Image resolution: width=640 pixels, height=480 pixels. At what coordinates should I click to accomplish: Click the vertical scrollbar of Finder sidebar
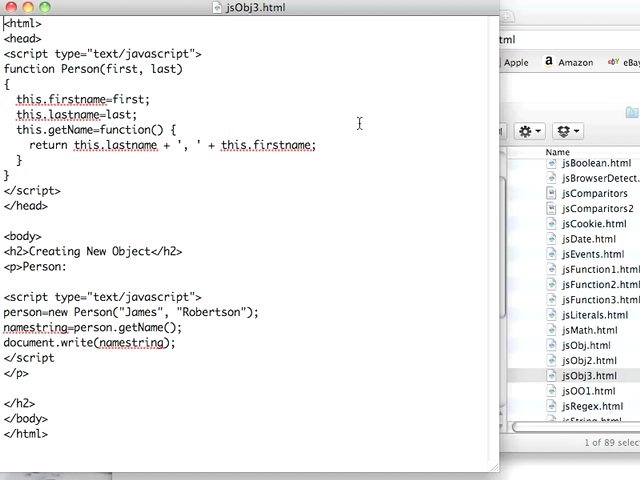(x=503, y=247)
